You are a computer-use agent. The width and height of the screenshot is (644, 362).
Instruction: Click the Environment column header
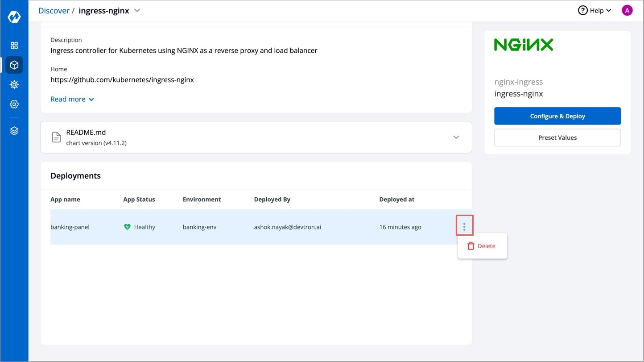202,200
